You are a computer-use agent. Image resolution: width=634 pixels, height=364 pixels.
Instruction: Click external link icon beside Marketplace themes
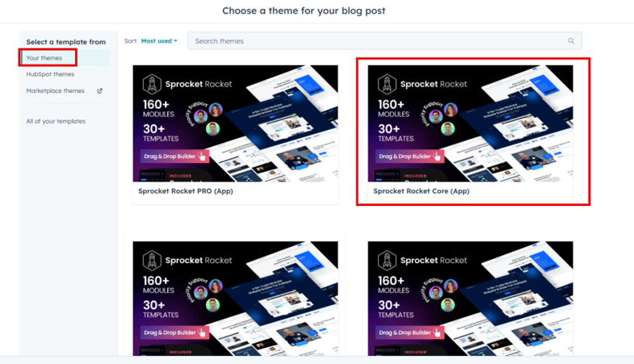tap(99, 91)
